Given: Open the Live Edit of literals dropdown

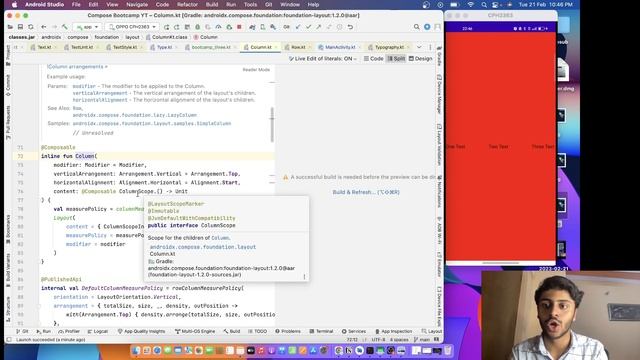Looking at the screenshot, I should tap(322, 59).
